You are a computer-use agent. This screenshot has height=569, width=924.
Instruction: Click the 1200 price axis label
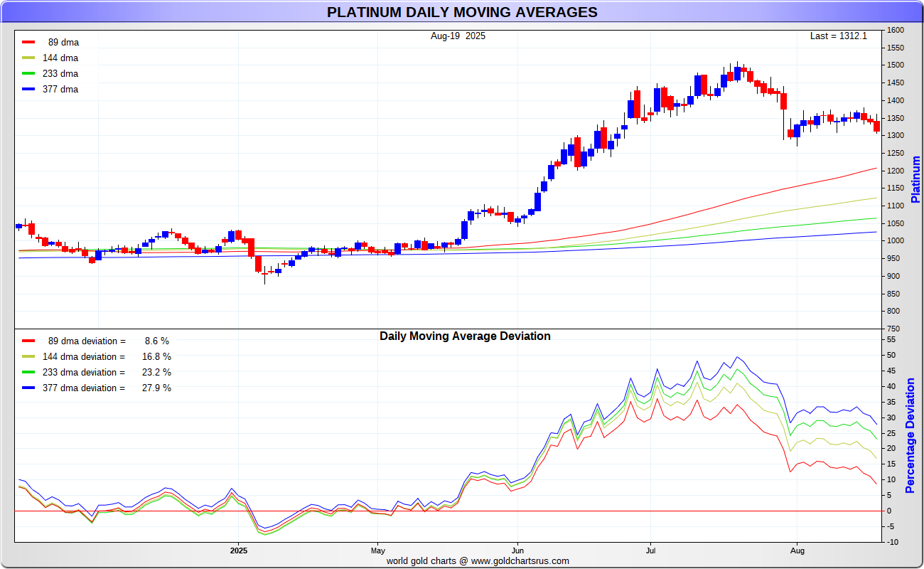tap(894, 171)
